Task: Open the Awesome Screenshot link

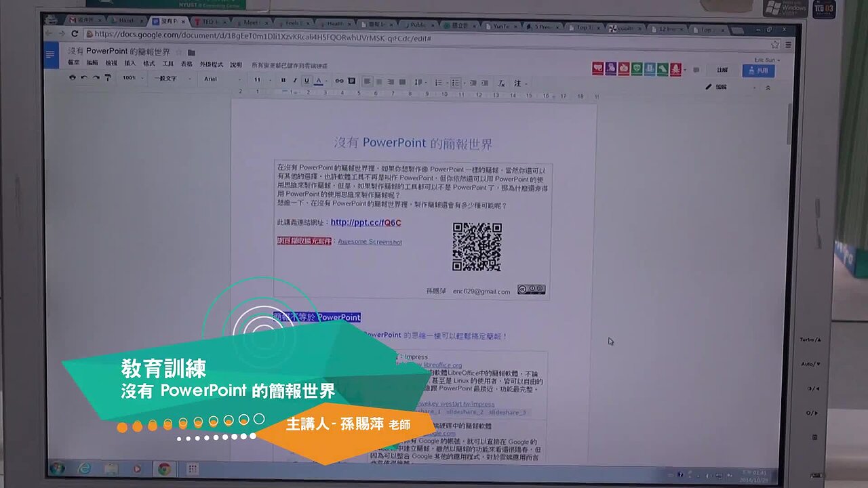Action: coord(370,242)
